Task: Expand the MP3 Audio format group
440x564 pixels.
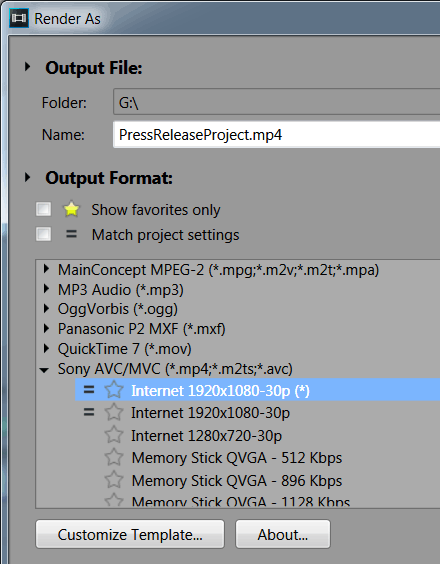Action: point(46,289)
